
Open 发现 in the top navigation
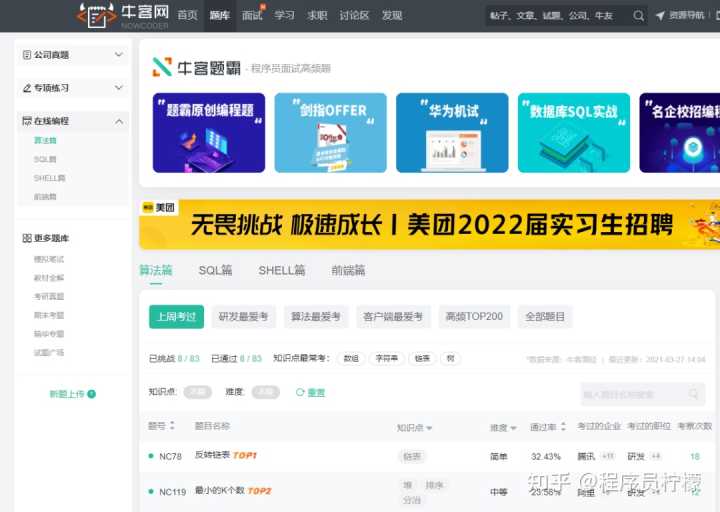tap(392, 16)
